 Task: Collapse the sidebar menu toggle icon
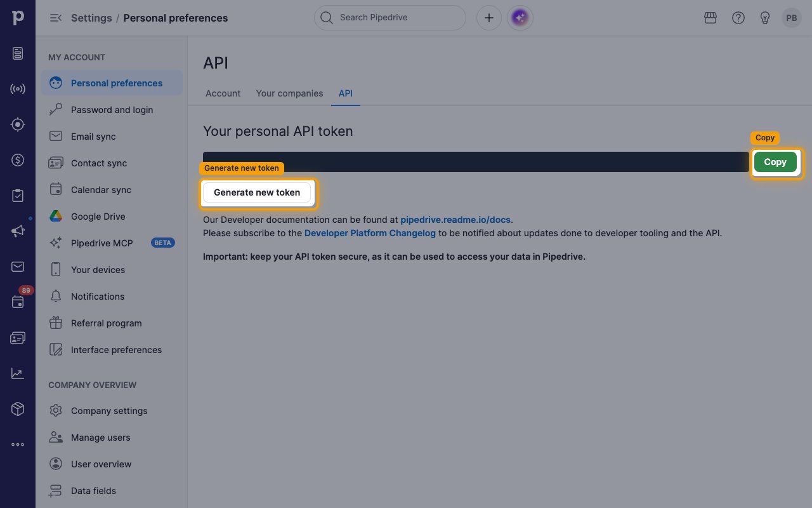(x=55, y=18)
